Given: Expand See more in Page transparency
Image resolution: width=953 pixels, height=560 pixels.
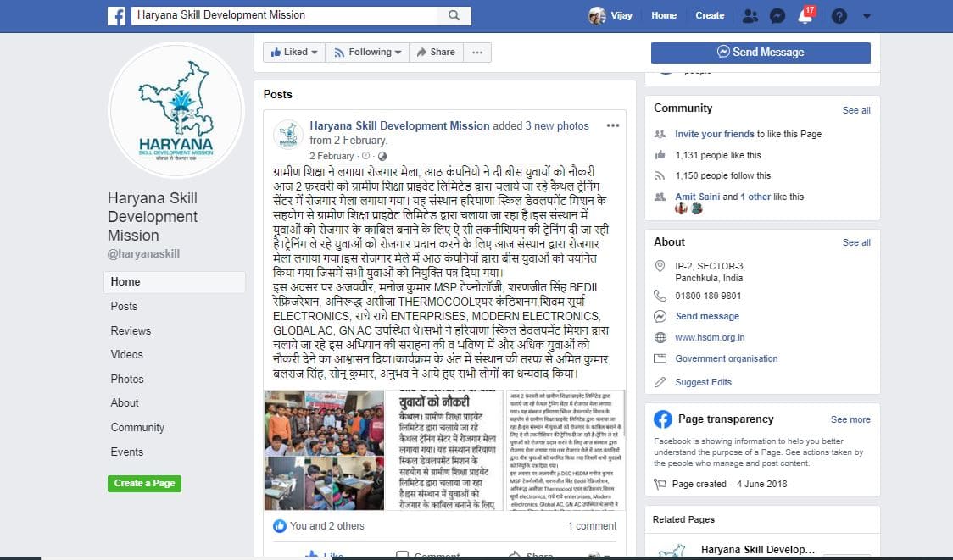Looking at the screenshot, I should coord(850,419).
